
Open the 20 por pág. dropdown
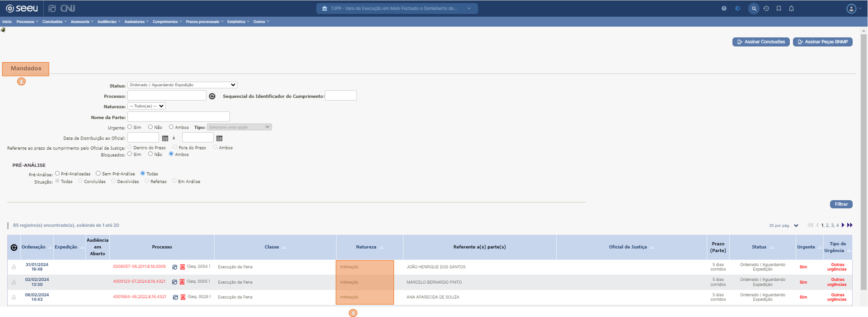[x=783, y=225]
